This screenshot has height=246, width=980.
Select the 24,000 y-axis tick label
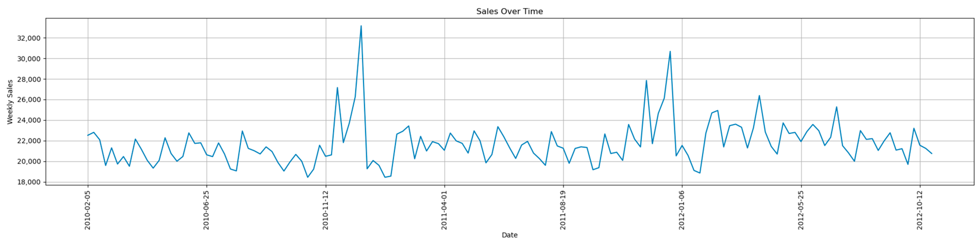click(29, 120)
